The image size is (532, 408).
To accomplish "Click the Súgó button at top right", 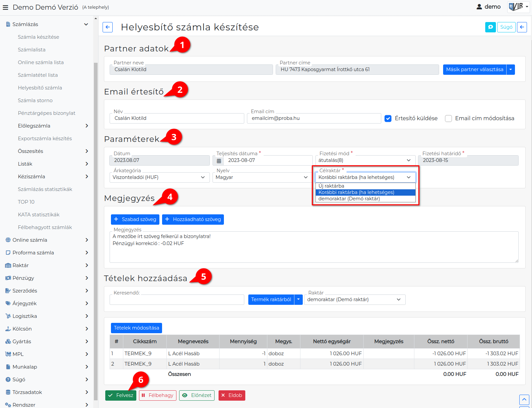I will click(x=506, y=27).
